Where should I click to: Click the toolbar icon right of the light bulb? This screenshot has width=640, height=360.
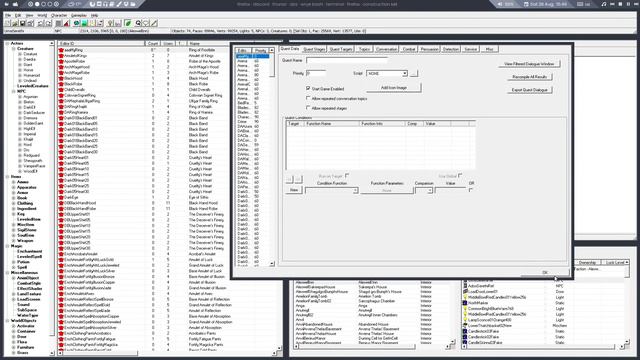[118, 23]
